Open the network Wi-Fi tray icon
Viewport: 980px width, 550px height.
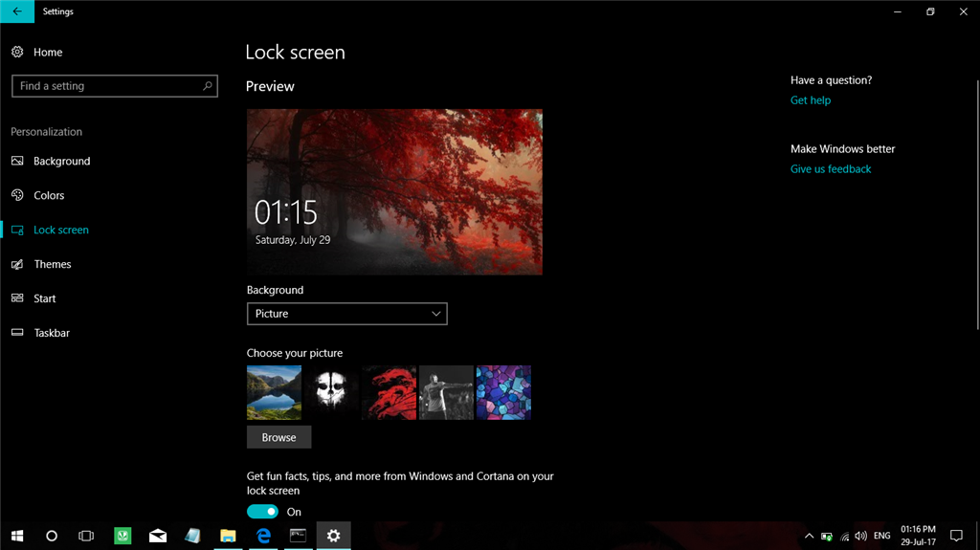(844, 537)
